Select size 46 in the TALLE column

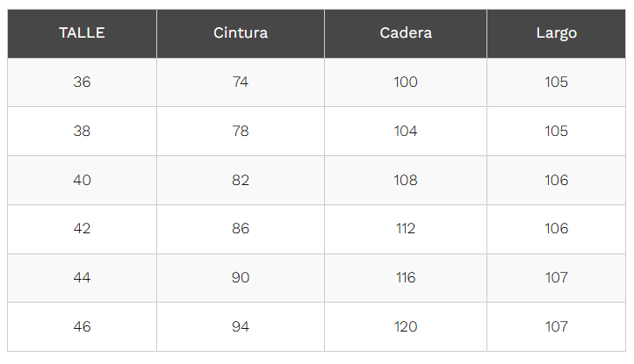(x=82, y=327)
